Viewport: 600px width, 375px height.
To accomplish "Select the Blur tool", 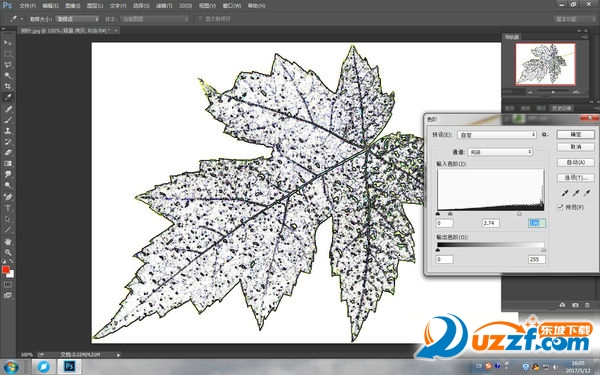I will (8, 174).
